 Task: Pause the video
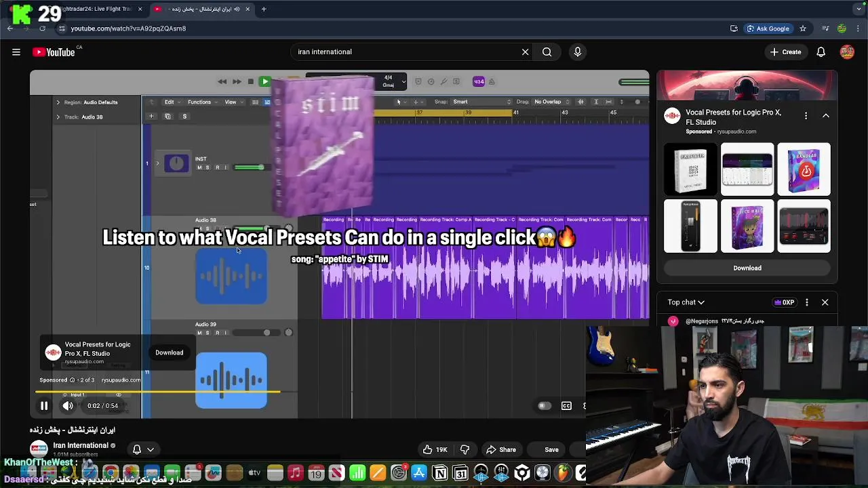pyautogui.click(x=44, y=406)
